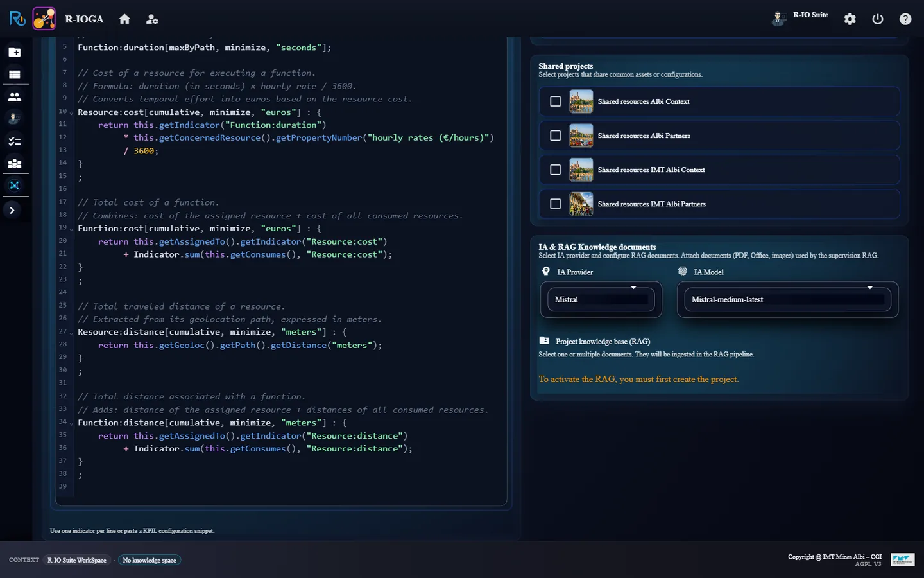Image resolution: width=924 pixels, height=578 pixels.
Task: Click the R-IOGA molecule app logo
Action: pos(44,19)
